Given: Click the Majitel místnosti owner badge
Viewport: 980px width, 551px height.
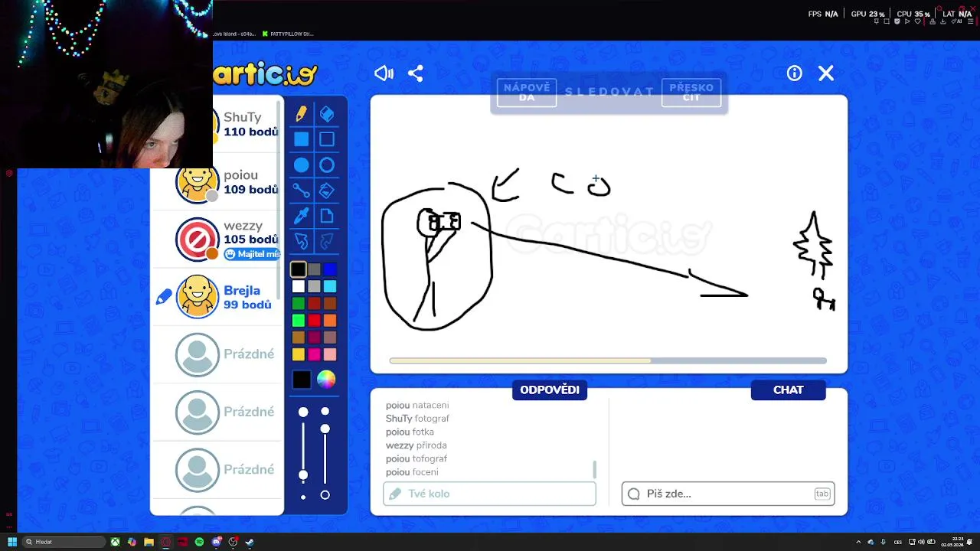Looking at the screenshot, I should [252, 254].
